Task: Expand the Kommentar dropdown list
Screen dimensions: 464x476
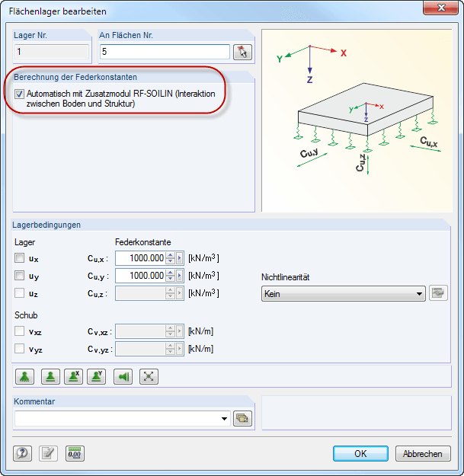Action: tap(224, 419)
